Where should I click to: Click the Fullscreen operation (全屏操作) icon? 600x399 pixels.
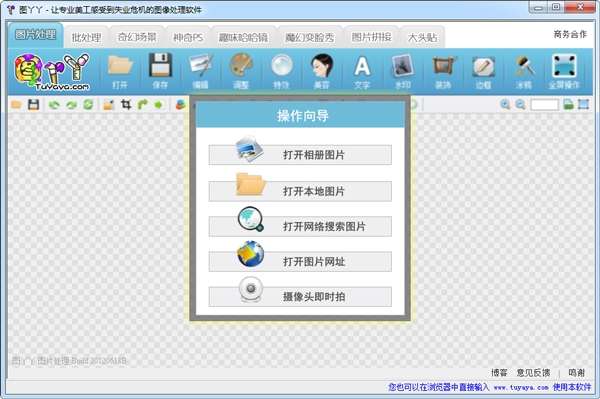(x=564, y=71)
